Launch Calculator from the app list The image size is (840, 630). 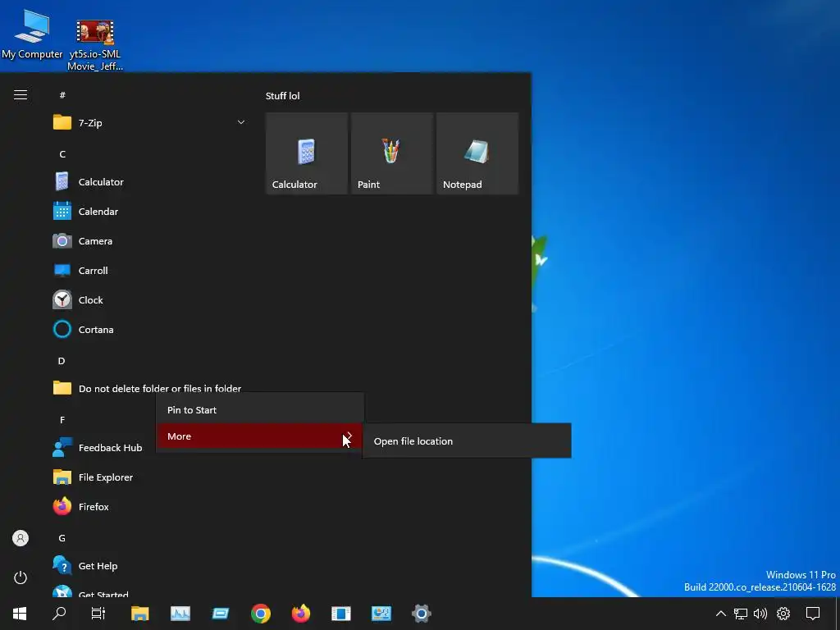click(149, 181)
